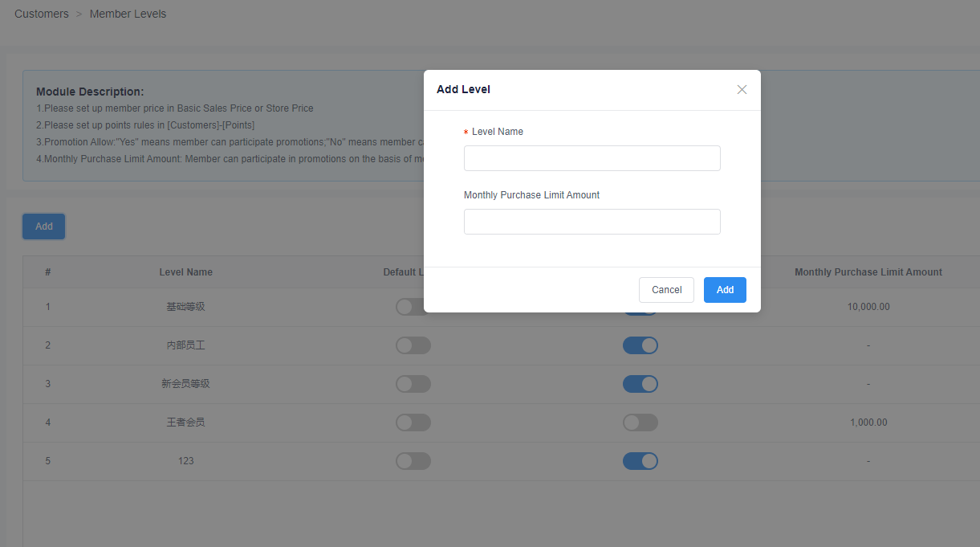Select the 基础等级 level name cell
The image size is (980, 547).
(185, 307)
